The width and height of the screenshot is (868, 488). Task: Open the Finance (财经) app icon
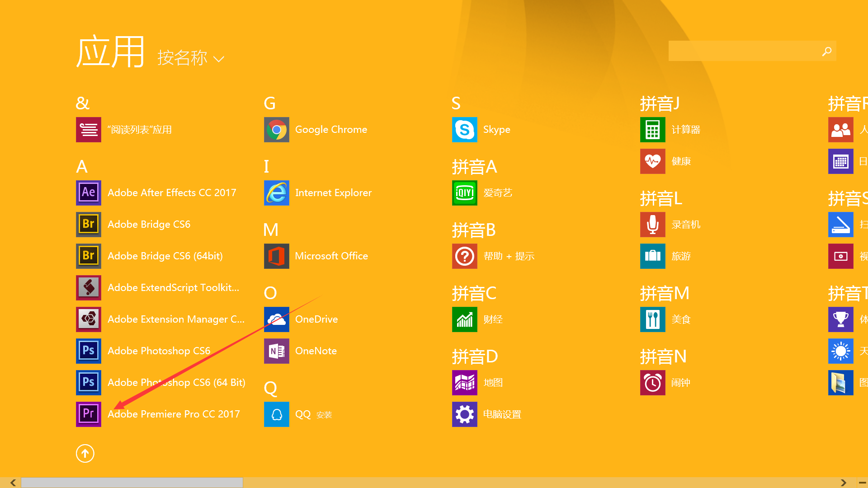(465, 319)
